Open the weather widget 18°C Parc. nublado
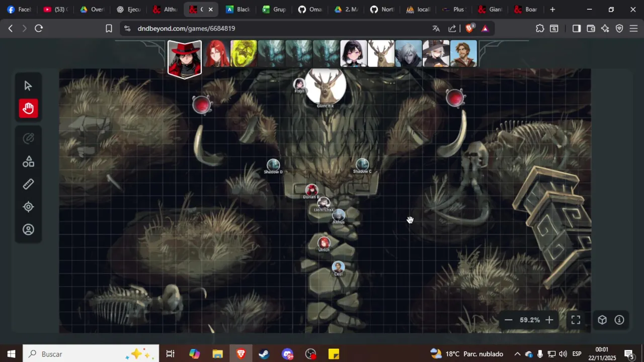644x362 pixels. coord(466,354)
